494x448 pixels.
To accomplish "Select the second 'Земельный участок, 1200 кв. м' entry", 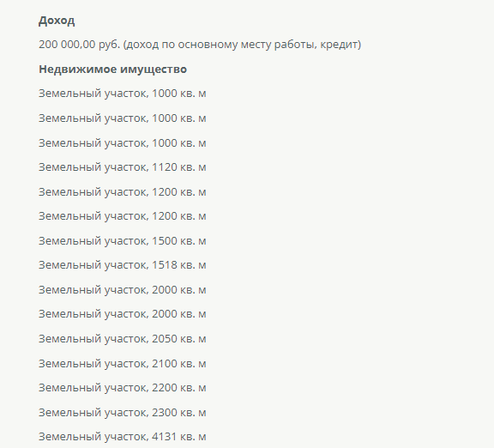I will [x=123, y=216].
